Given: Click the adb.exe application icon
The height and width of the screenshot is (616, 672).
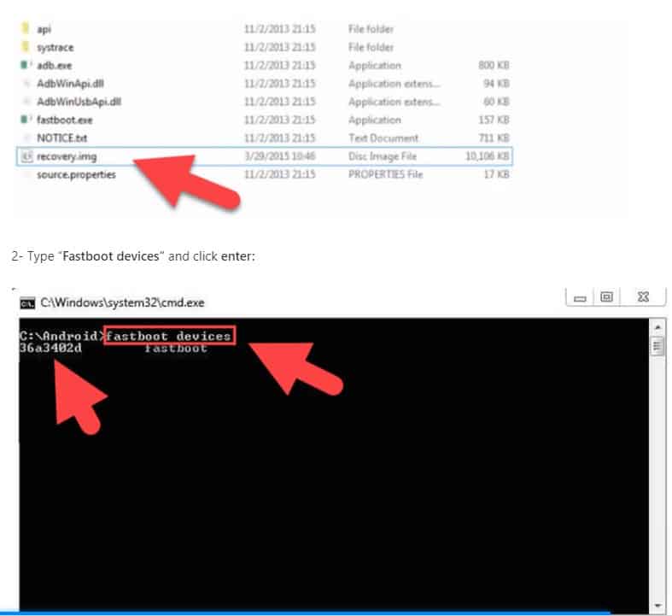Looking at the screenshot, I should click(26, 65).
